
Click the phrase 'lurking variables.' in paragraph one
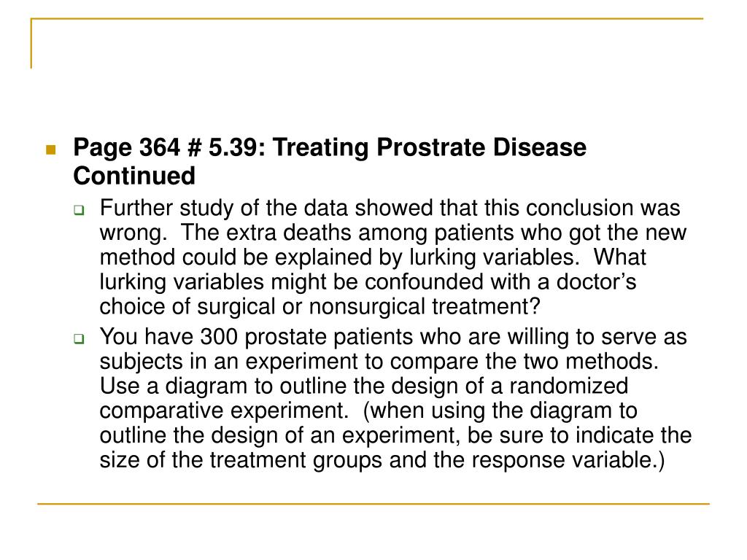(x=494, y=257)
